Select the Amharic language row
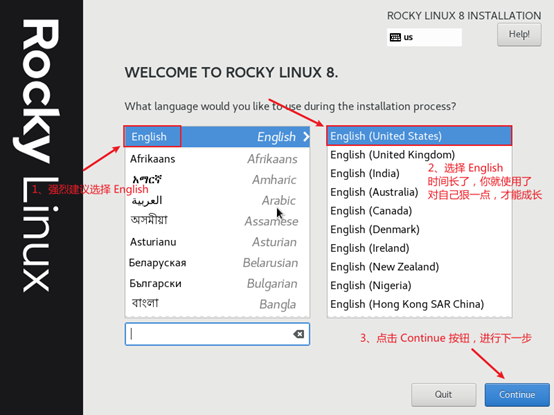 (217, 180)
